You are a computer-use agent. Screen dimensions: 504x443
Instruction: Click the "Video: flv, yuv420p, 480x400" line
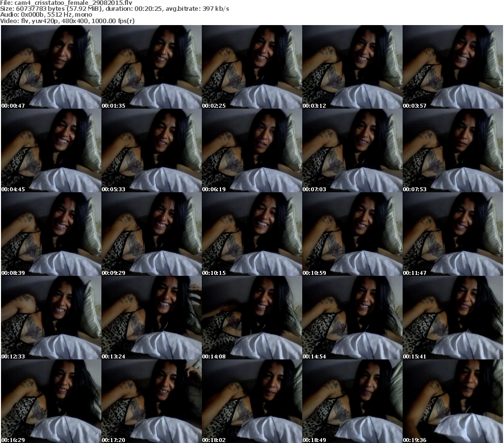(x=67, y=21)
